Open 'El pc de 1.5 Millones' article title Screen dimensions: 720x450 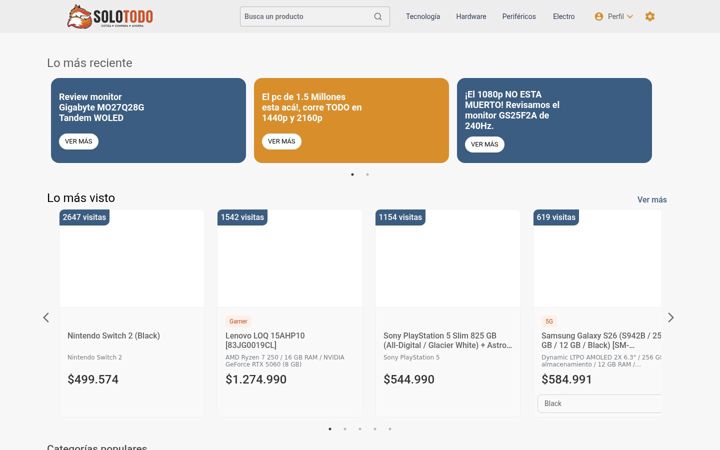312,107
